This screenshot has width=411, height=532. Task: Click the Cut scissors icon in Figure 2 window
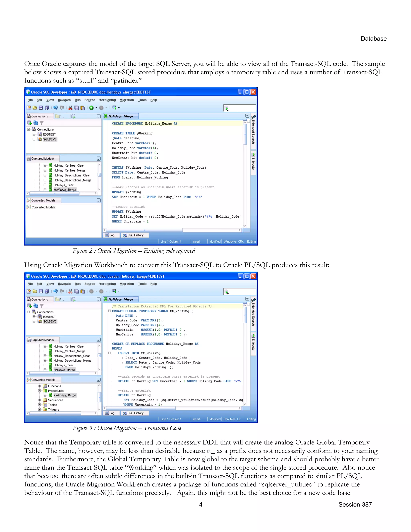point(70,108)
